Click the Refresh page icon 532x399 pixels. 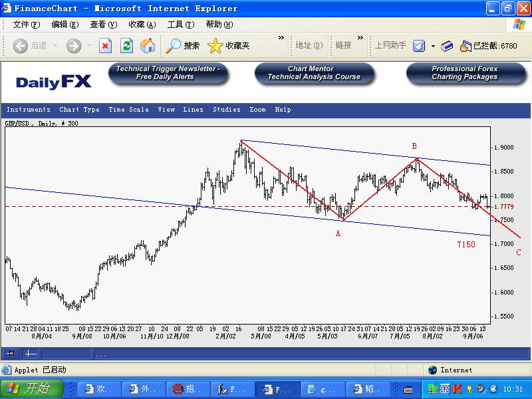[x=126, y=45]
